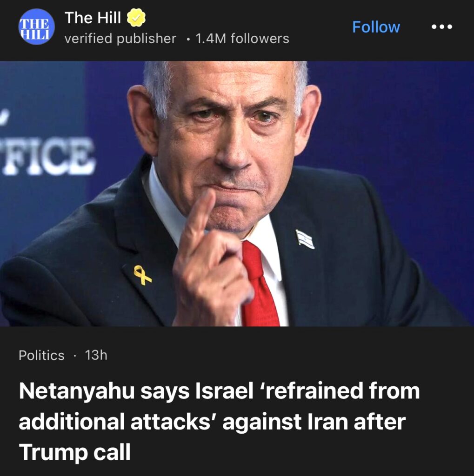Click the 13h timestamp
The width and height of the screenshot is (474, 476).
point(96,355)
